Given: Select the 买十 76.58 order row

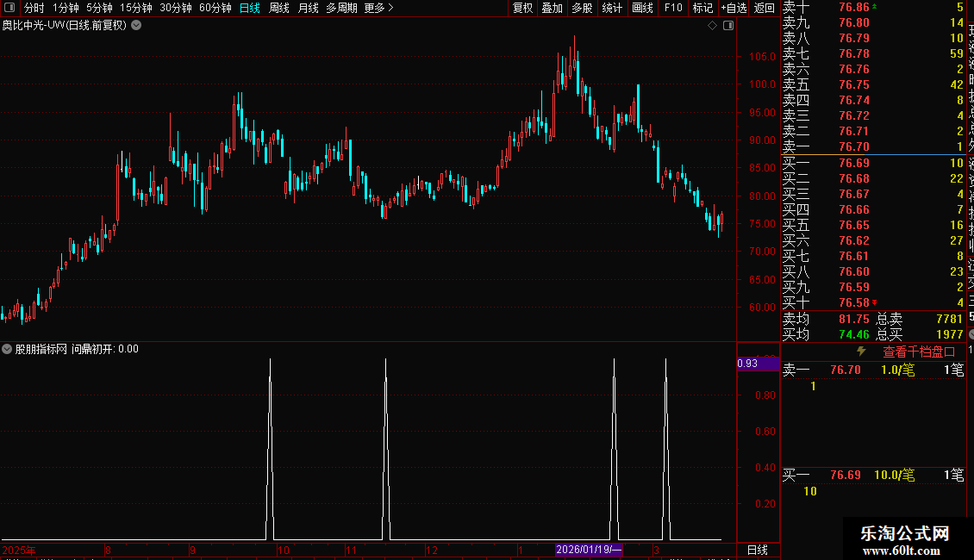Looking at the screenshot, I should click(873, 303).
